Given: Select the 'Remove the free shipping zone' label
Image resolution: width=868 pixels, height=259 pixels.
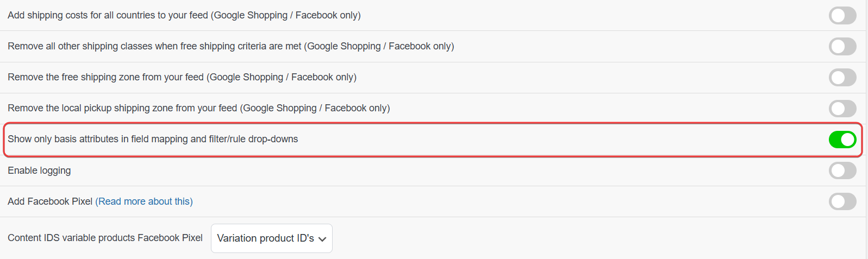Looking at the screenshot, I should (x=182, y=77).
